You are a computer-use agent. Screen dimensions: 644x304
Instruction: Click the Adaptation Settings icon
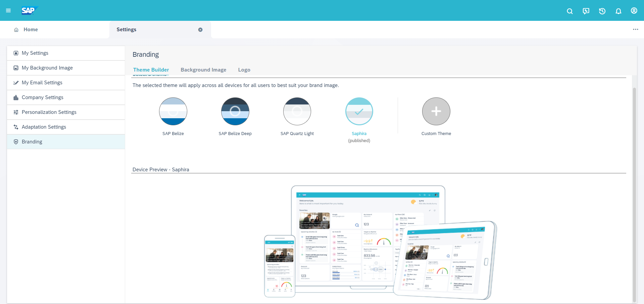[16, 127]
